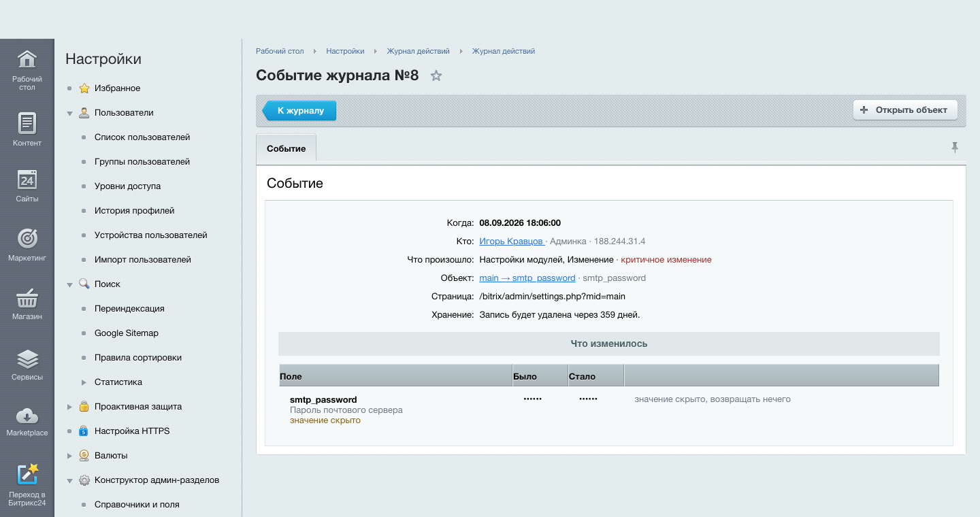Open the main → smtp_password object link
Screen dimensions: 980x517
click(x=527, y=278)
